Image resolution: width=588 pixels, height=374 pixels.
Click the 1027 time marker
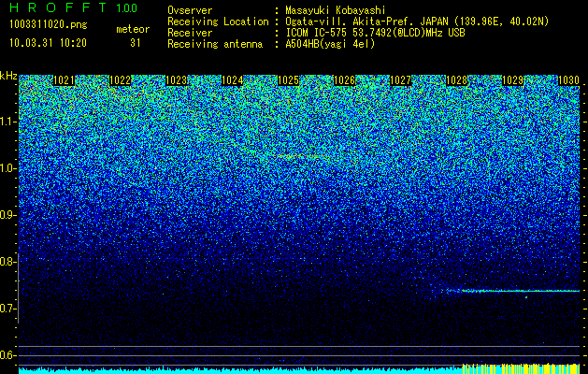[400, 80]
